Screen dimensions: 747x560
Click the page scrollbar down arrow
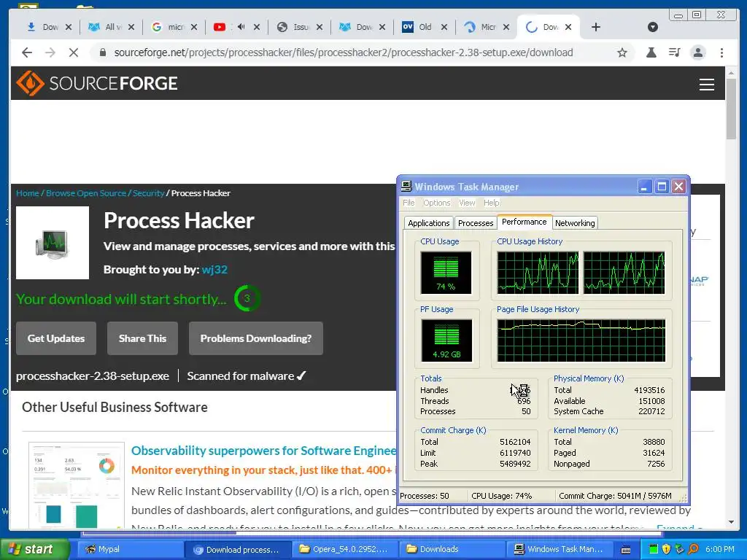point(731,522)
